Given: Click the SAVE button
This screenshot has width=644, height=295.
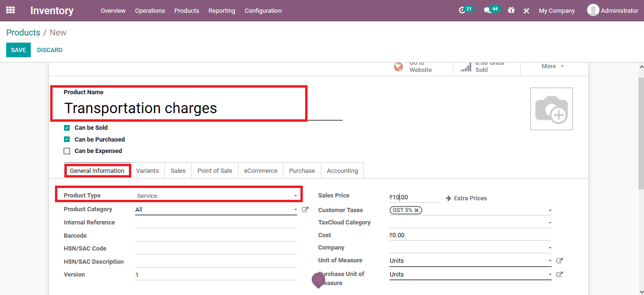Looking at the screenshot, I should (18, 50).
